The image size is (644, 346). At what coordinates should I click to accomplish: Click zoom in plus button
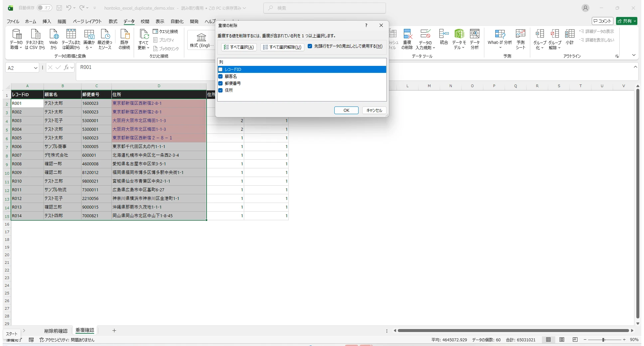pos(624,340)
